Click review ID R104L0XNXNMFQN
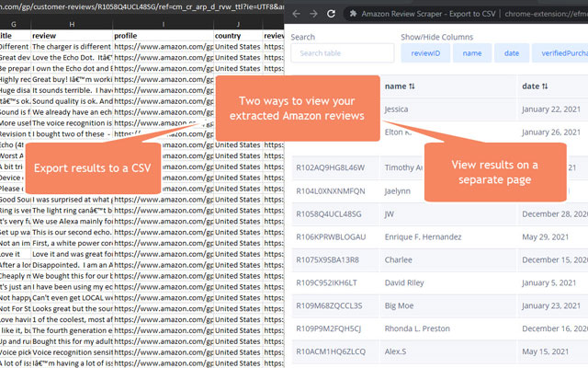This screenshot has height=368, width=588. (331, 191)
